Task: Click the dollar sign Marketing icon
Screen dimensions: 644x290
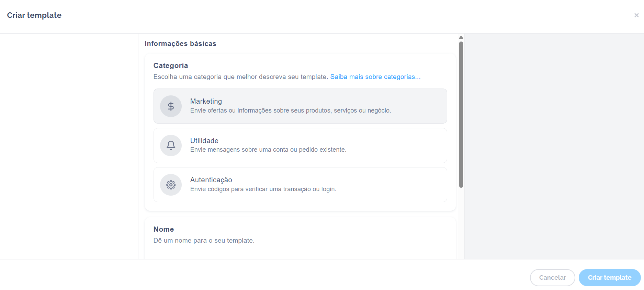Action: (171, 106)
